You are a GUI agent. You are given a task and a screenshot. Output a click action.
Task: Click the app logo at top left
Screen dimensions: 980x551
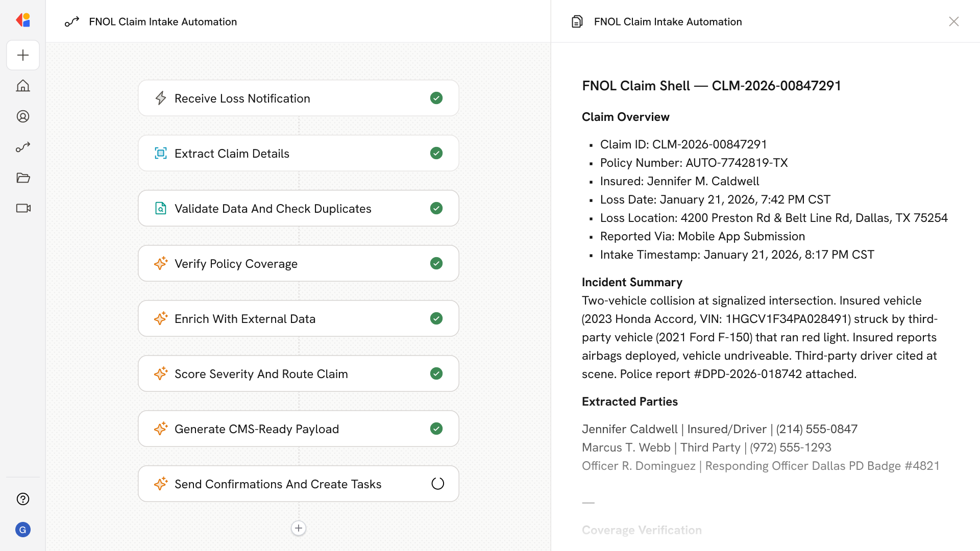pyautogui.click(x=23, y=20)
